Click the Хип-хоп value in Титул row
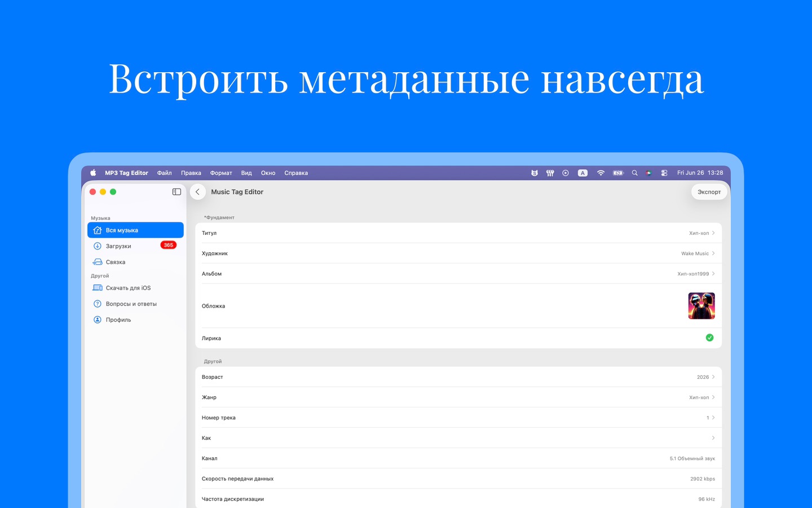Viewport: 812px width, 508px height. click(699, 233)
